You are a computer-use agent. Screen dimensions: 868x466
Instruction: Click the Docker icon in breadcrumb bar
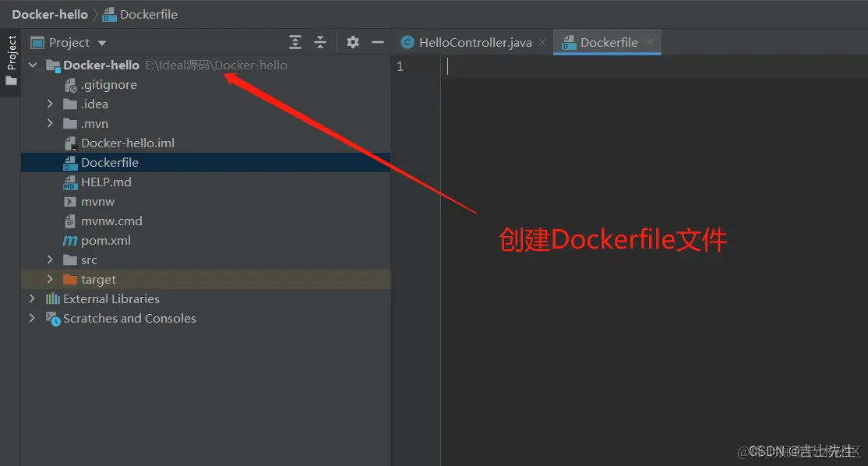(110, 15)
